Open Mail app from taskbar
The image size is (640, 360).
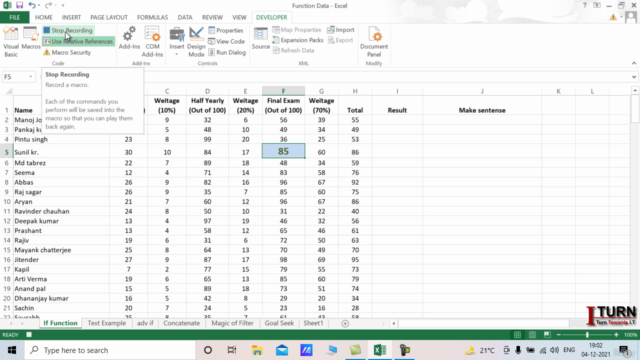282,350
